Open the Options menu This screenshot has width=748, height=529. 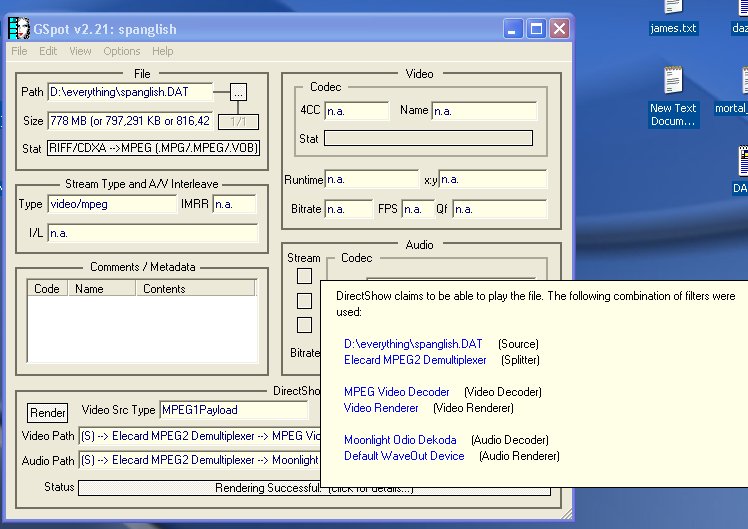(x=122, y=51)
